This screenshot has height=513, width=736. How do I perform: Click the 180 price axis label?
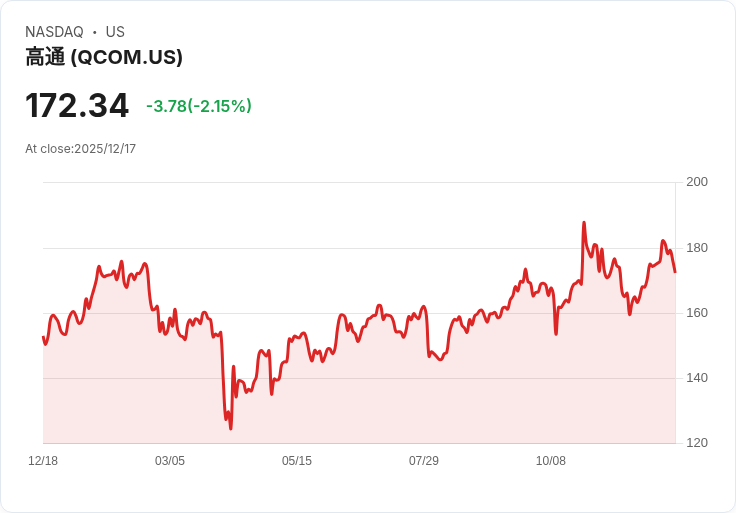pyautogui.click(x=697, y=248)
